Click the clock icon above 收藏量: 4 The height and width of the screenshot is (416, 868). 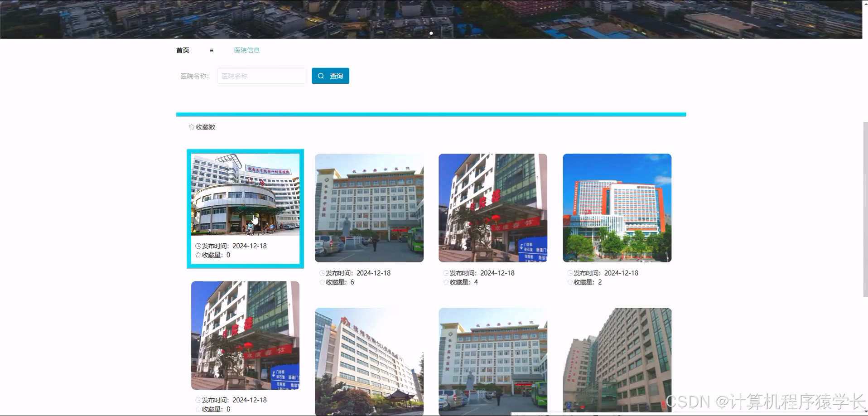(446, 273)
